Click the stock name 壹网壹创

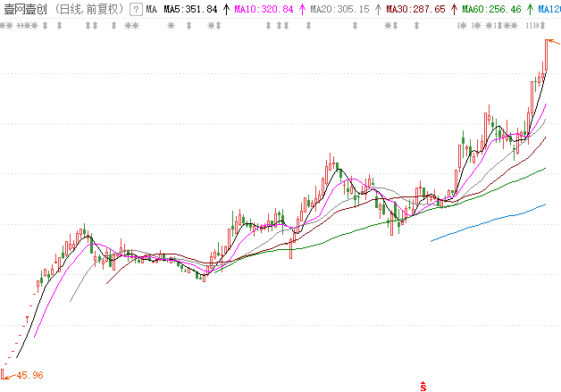[x=25, y=9]
